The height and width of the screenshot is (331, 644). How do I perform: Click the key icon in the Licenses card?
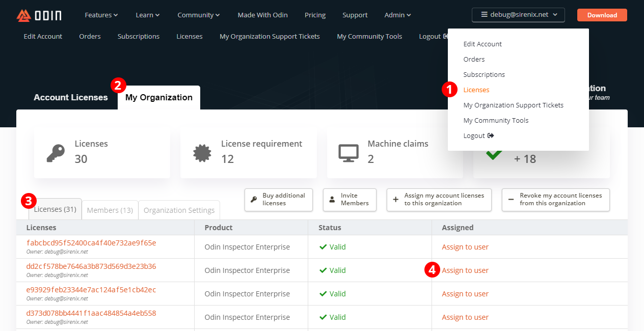[55, 153]
